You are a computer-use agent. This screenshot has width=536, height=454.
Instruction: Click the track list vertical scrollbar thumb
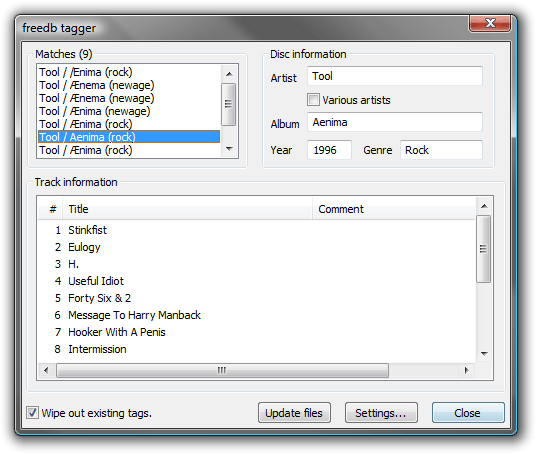click(484, 249)
